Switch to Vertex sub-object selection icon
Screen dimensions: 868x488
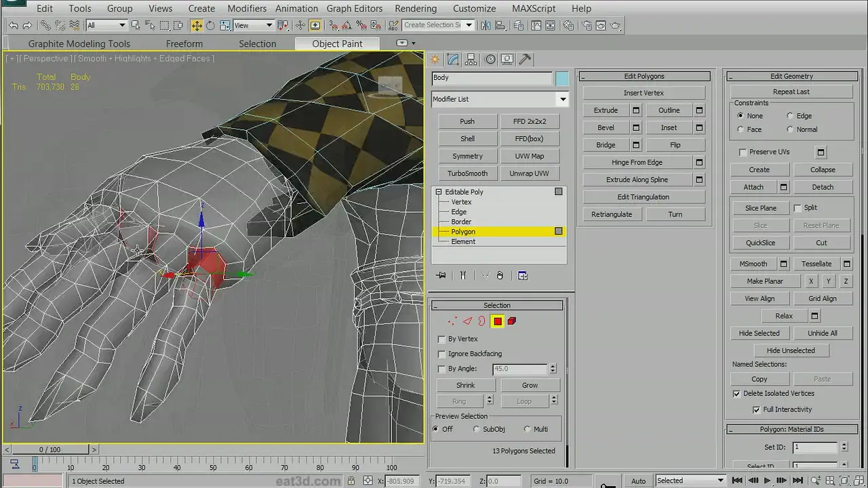click(452, 321)
